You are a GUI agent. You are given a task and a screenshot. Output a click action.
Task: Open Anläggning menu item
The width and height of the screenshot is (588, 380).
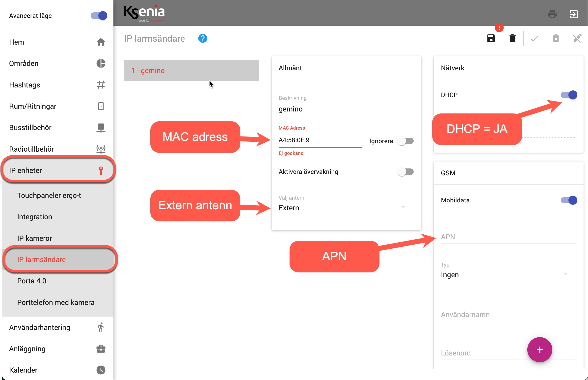(x=57, y=349)
